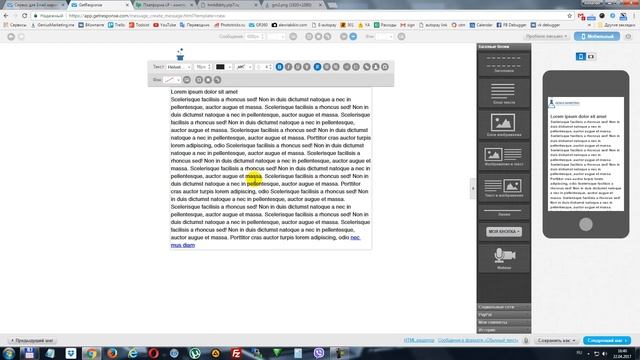Screen dimensions: 640x360
Task: Click the phone preview home button
Action: click(x=586, y=224)
